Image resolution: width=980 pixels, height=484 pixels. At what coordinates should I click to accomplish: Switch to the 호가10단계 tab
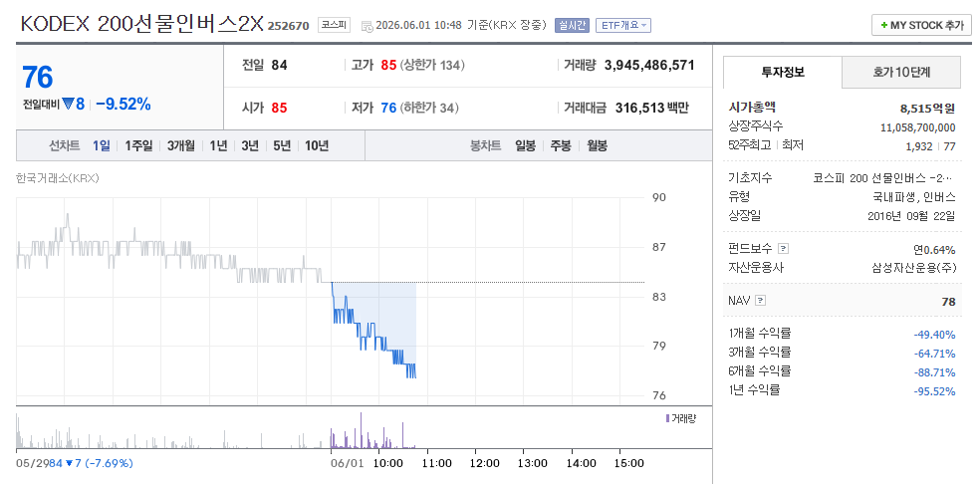[x=901, y=72]
